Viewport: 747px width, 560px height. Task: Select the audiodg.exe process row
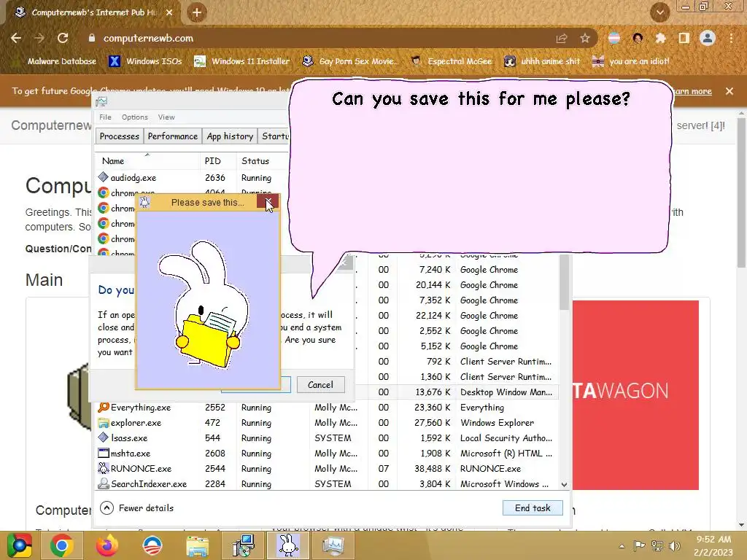click(x=193, y=178)
